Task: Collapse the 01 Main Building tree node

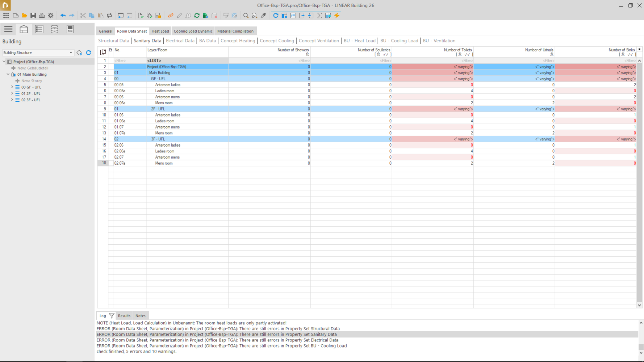Action: pos(8,75)
